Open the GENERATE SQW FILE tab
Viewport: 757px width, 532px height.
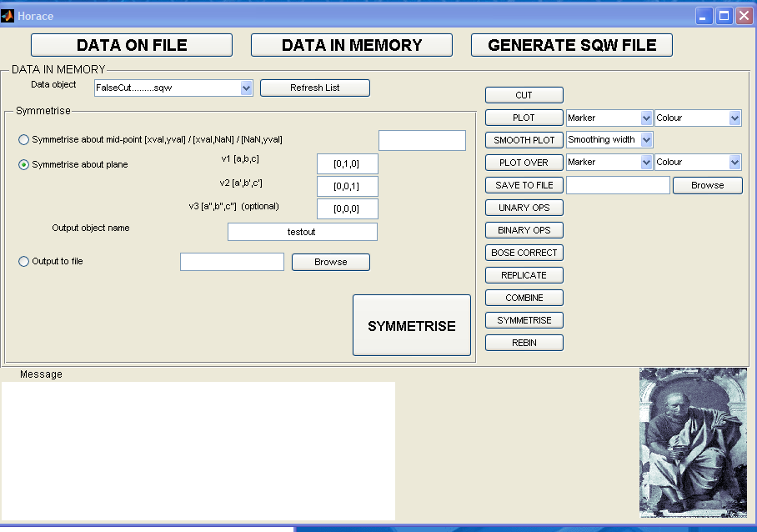point(571,45)
